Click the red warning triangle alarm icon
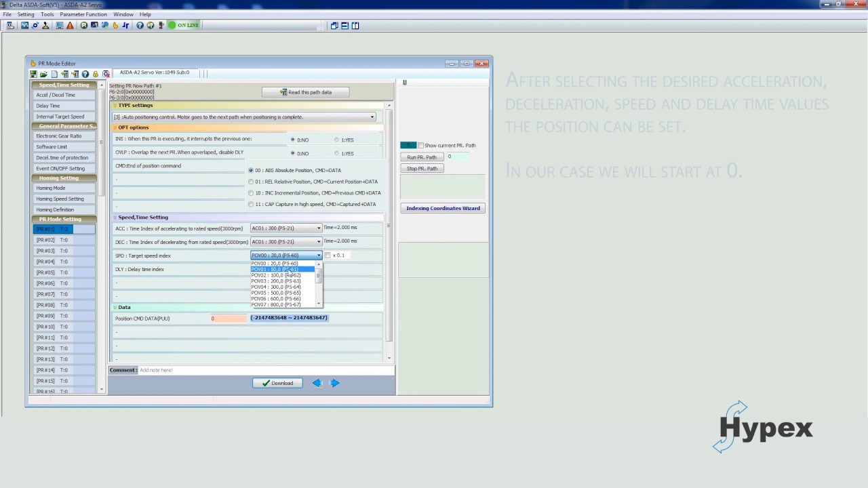The image size is (868, 488). point(70,25)
